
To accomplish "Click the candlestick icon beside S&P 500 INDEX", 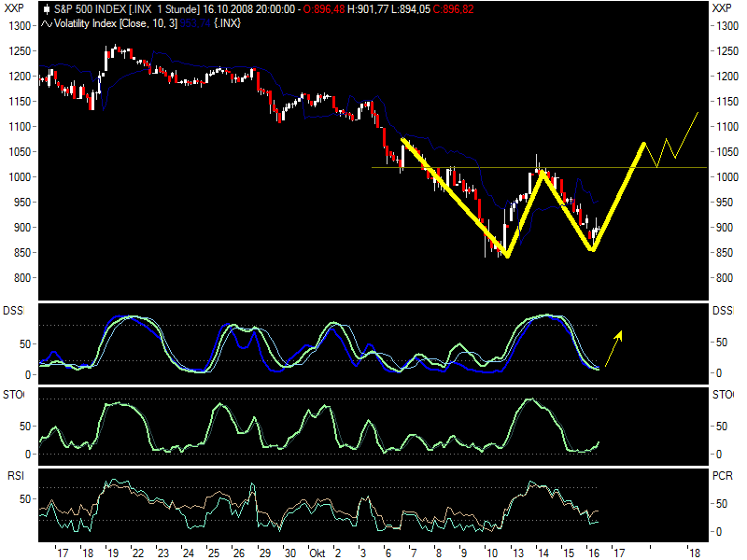I will (47, 9).
